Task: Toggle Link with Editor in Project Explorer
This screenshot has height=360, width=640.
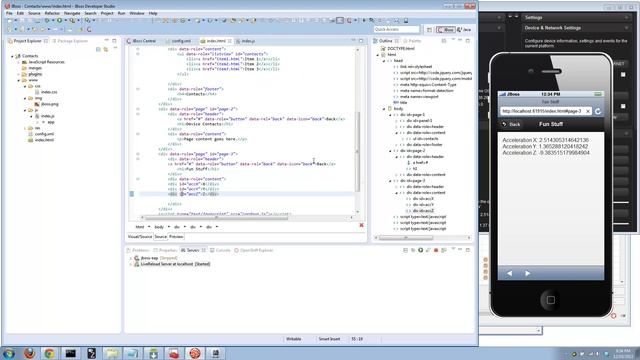Action: (x=106, y=49)
